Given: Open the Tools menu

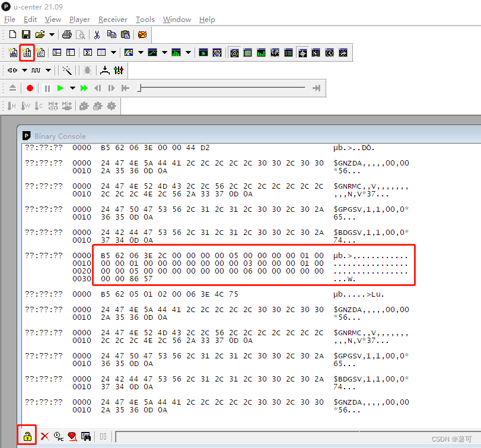Looking at the screenshot, I should coord(145,20).
